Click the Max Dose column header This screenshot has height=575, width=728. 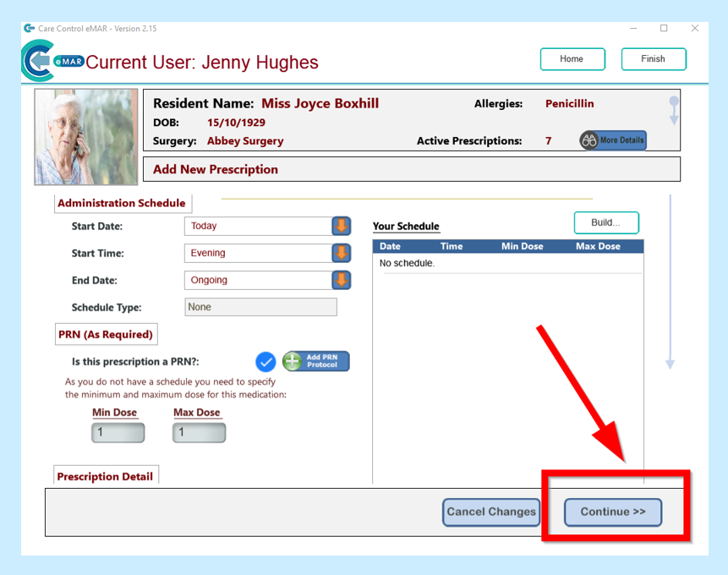tap(598, 246)
